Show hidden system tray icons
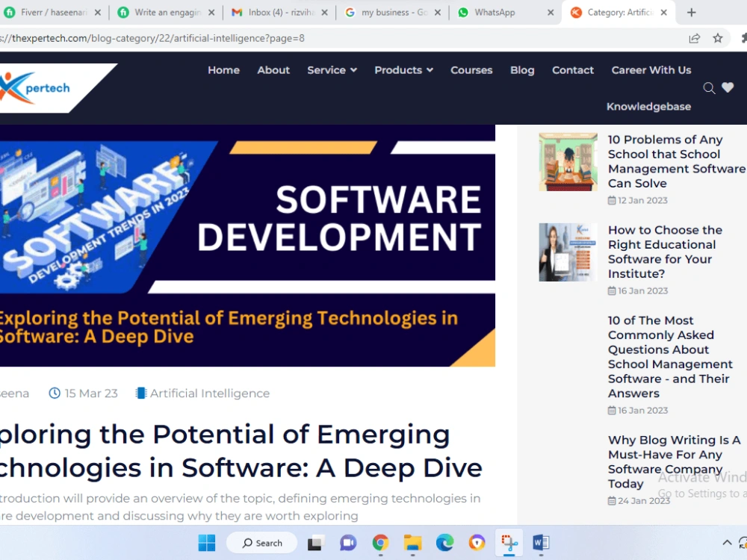 [727, 543]
